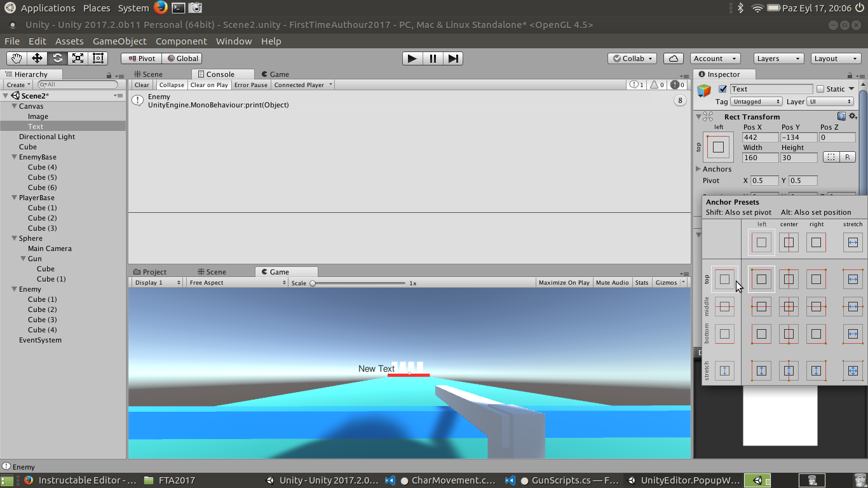
Task: Open the Layer dropdown showing UI
Action: [831, 102]
